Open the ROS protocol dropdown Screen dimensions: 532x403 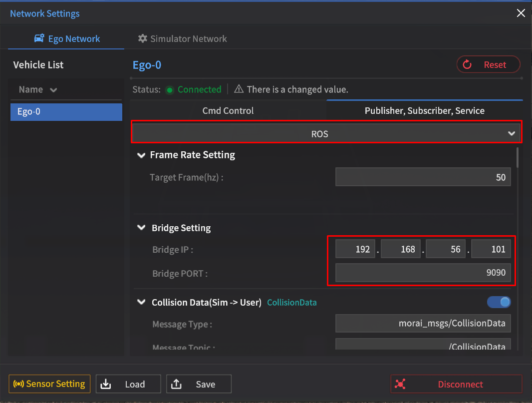pyautogui.click(x=326, y=134)
